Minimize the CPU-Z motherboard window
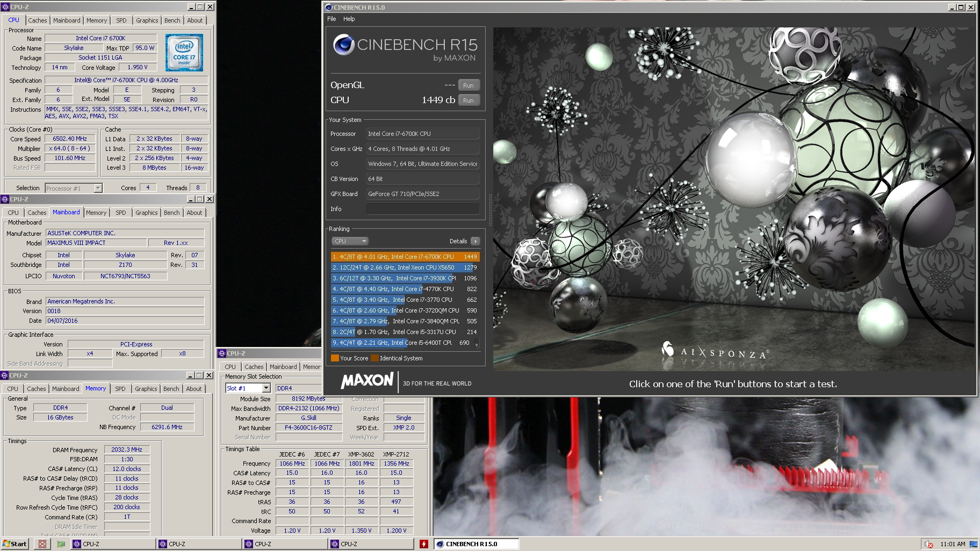The image size is (980, 551). click(190, 199)
